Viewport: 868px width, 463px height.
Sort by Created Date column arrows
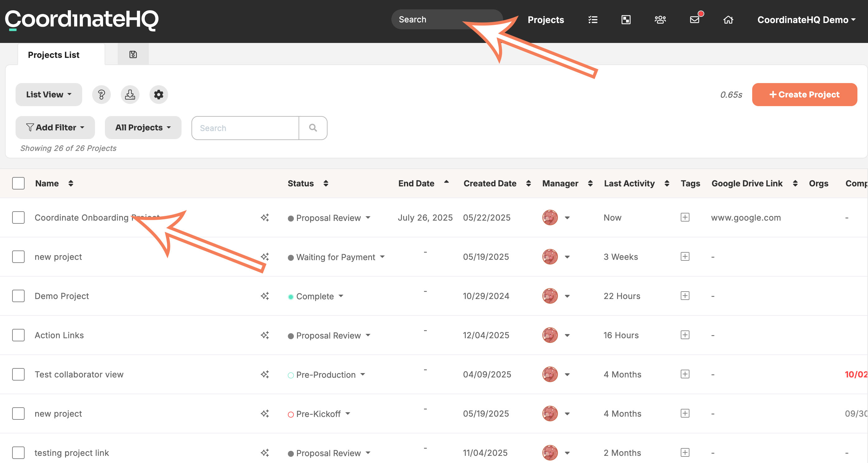pyautogui.click(x=528, y=184)
